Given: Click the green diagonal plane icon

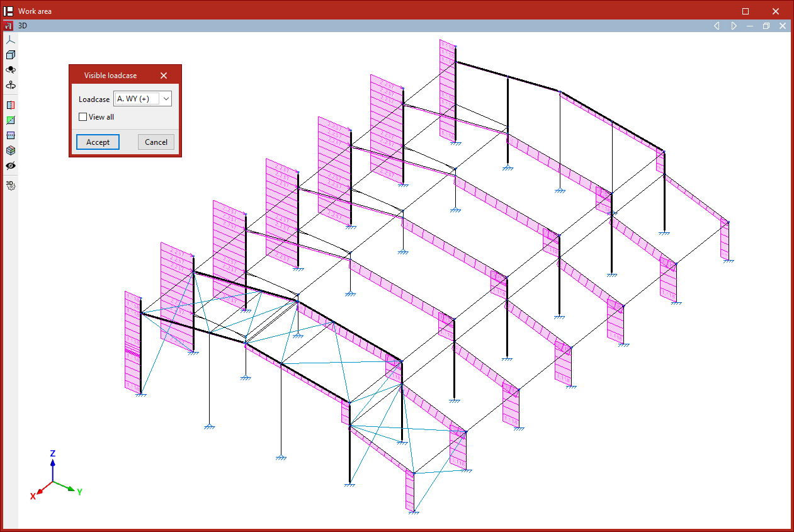Looking at the screenshot, I should [x=10, y=120].
